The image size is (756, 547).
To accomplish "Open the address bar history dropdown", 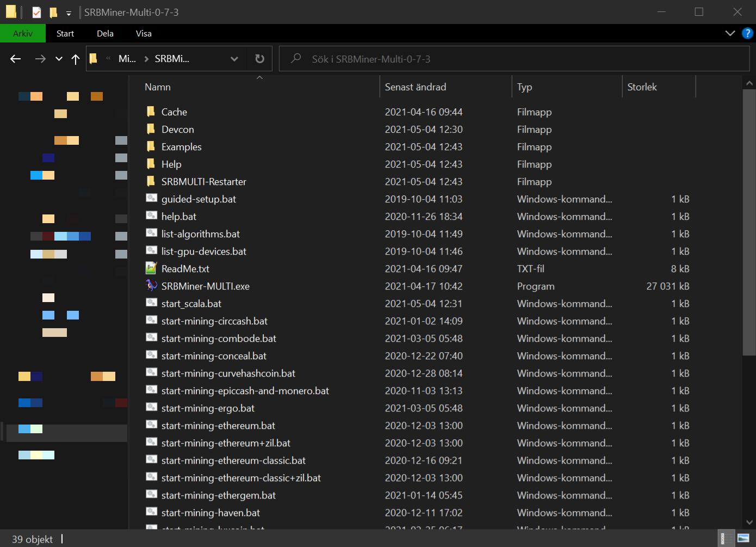I will tap(234, 59).
